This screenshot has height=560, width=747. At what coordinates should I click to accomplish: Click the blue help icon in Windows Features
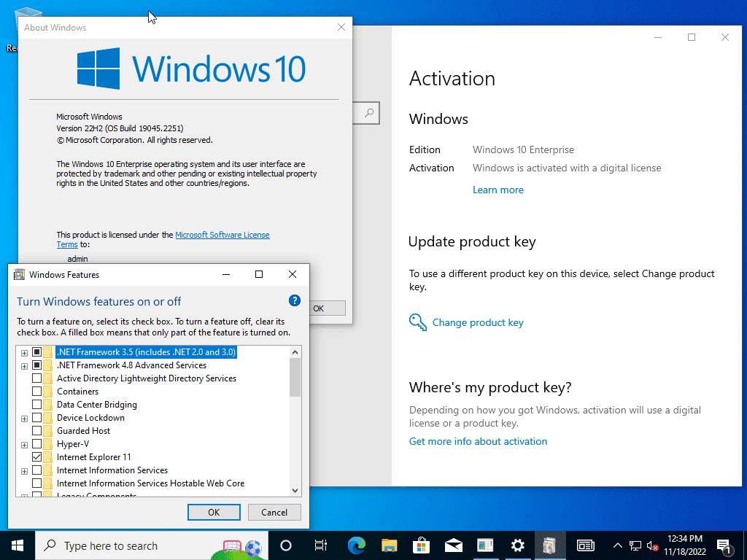pyautogui.click(x=295, y=300)
